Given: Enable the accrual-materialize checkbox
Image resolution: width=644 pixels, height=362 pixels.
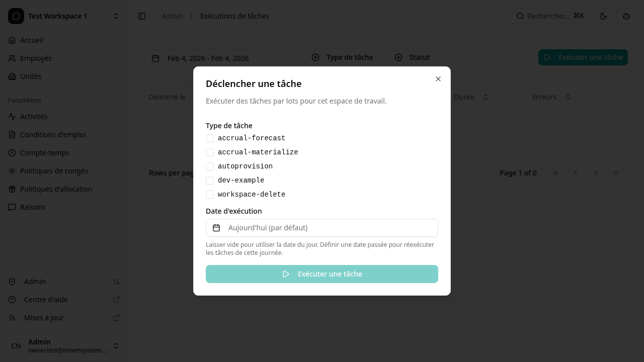Looking at the screenshot, I should tap(210, 152).
